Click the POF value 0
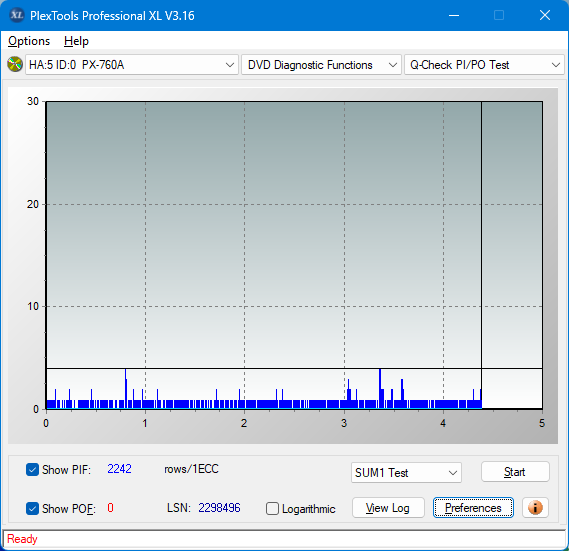 110,507
